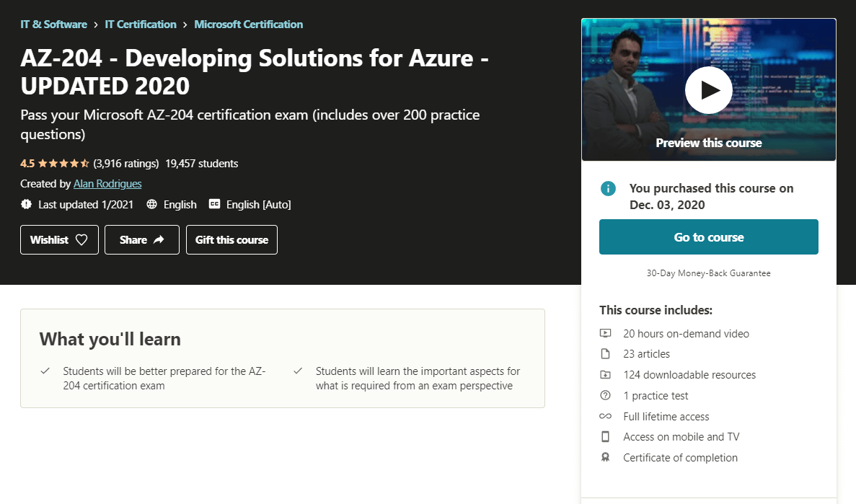Viewport: 856px width, 504px height.
Task: Click the articles document icon
Action: coord(606,354)
